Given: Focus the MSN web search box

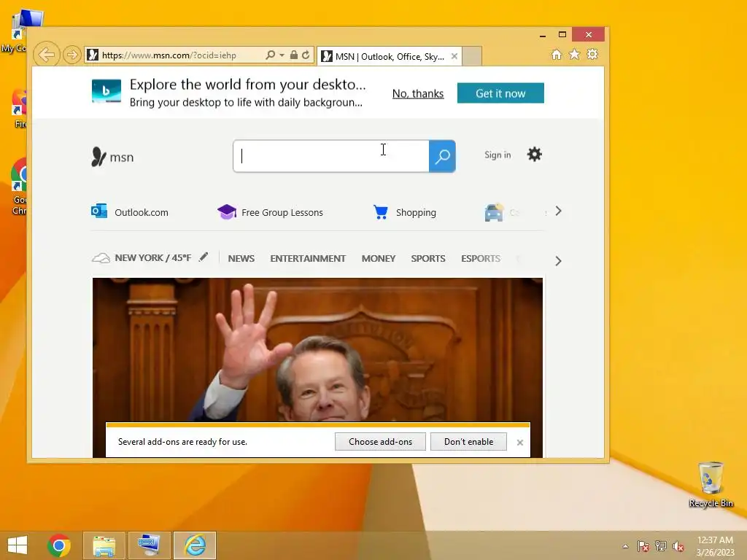Looking at the screenshot, I should pyautogui.click(x=331, y=156).
